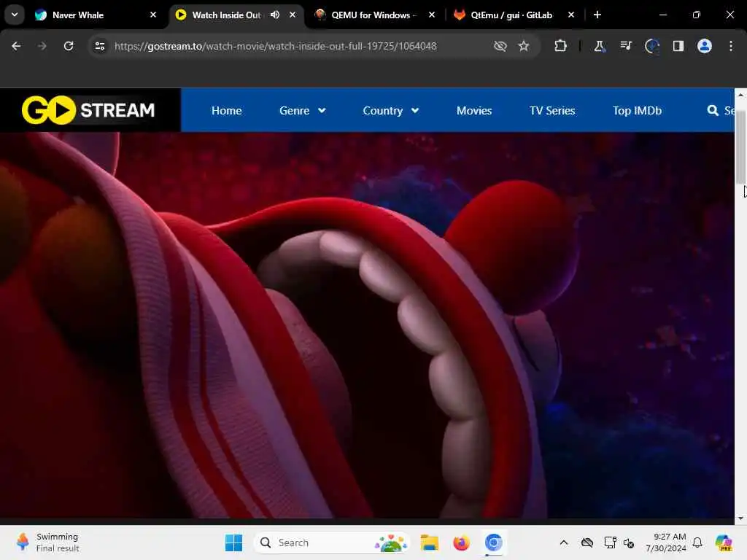747x560 pixels.
Task: Mute the Watch Inside Out tab audio
Action: 275,15
